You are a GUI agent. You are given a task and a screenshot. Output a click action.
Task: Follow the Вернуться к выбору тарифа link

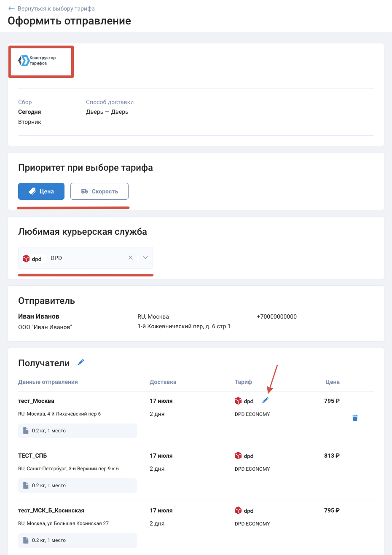pyautogui.click(x=56, y=8)
